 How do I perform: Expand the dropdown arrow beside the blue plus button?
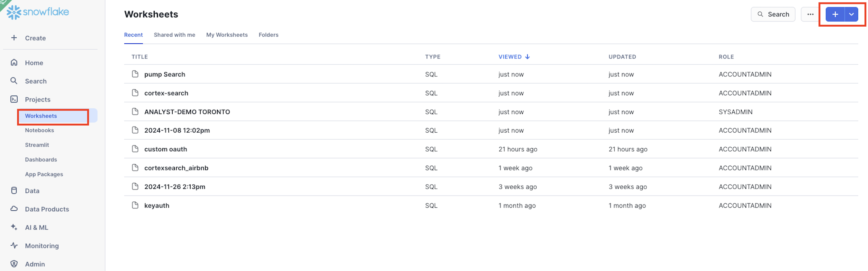point(851,14)
